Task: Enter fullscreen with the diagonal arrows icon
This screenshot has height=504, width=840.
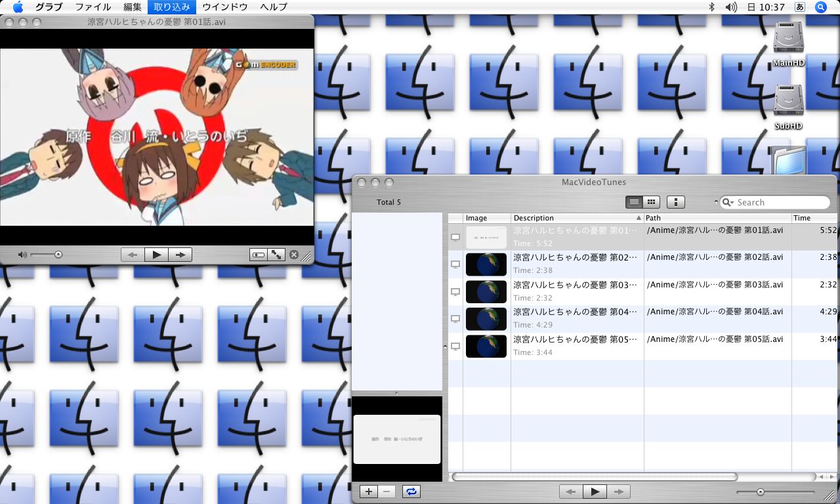Action: coord(277,255)
